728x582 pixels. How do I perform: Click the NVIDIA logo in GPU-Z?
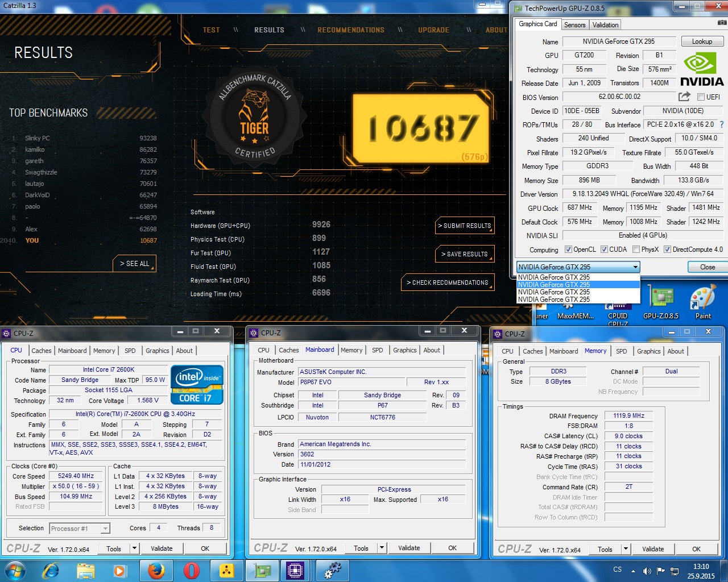click(x=702, y=69)
